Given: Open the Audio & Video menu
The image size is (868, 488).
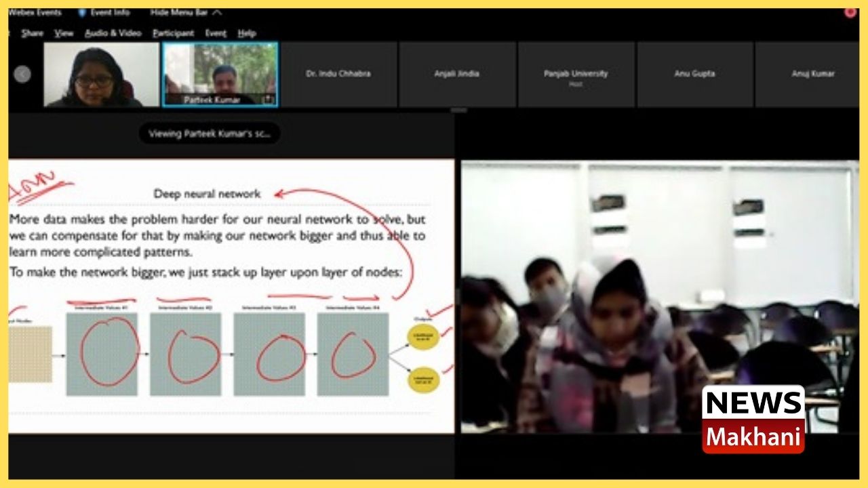Looking at the screenshot, I should (x=113, y=33).
